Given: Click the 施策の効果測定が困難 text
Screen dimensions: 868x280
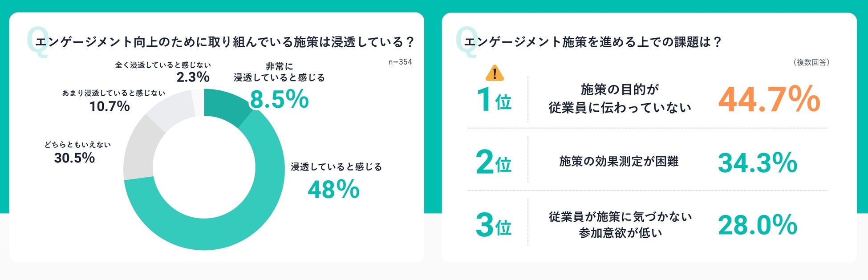Looking at the screenshot, I should coord(619,161).
